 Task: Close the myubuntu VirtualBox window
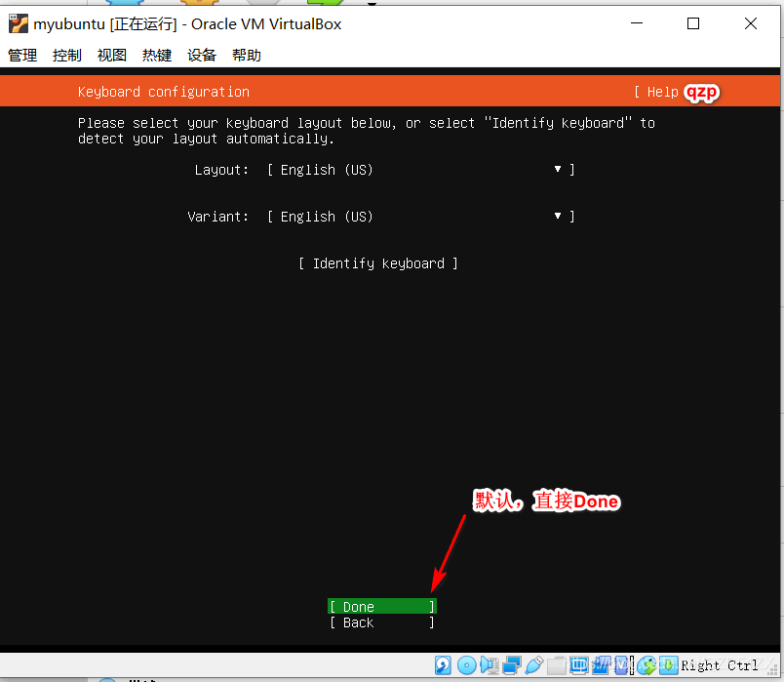[751, 23]
